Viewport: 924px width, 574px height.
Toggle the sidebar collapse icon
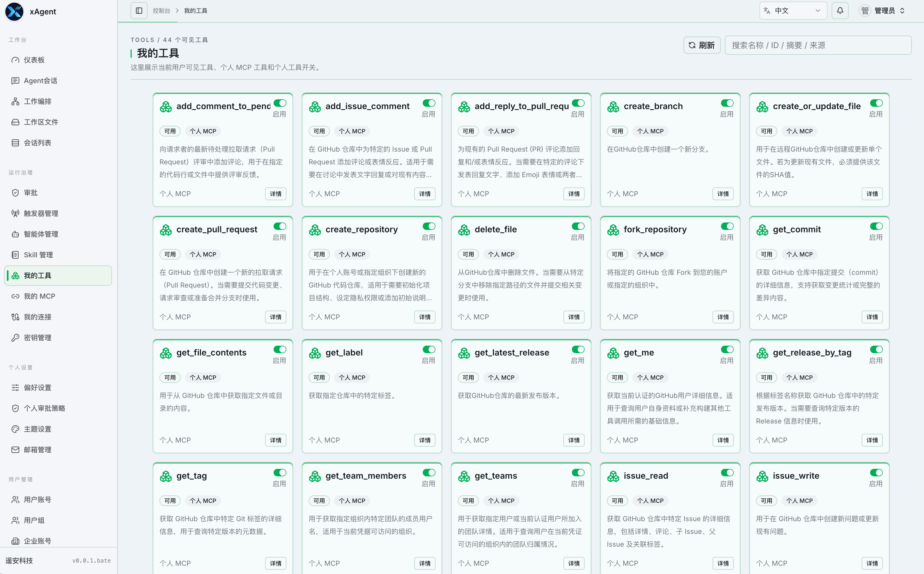139,11
